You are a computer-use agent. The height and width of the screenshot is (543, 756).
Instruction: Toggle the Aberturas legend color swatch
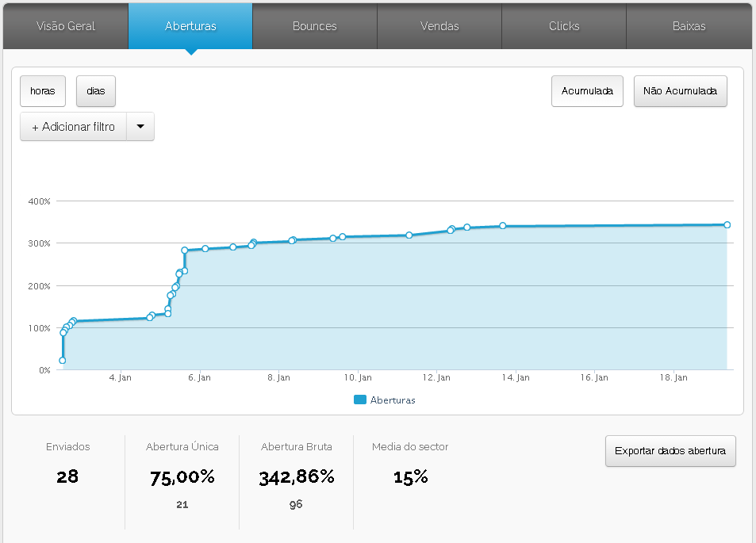360,400
